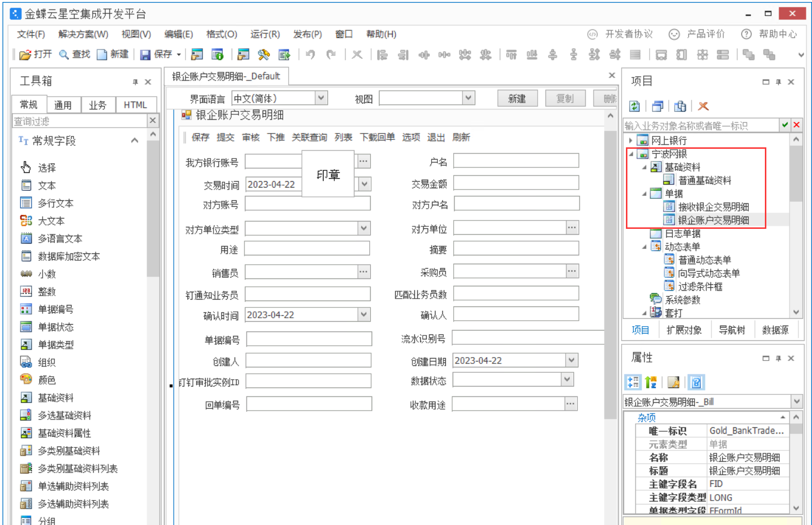The width and height of the screenshot is (812, 525).
Task: Open the dropdown arrow next to 保存 button
Action: (x=179, y=55)
